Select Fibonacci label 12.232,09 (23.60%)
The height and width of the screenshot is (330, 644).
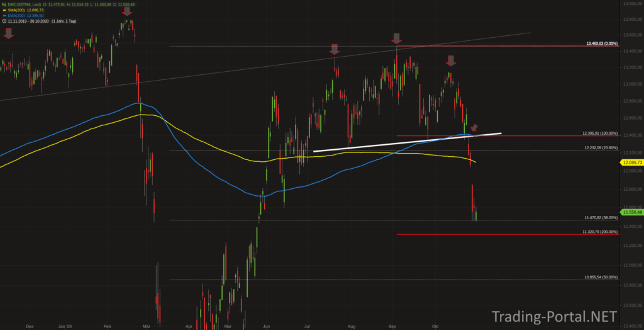pyautogui.click(x=601, y=147)
